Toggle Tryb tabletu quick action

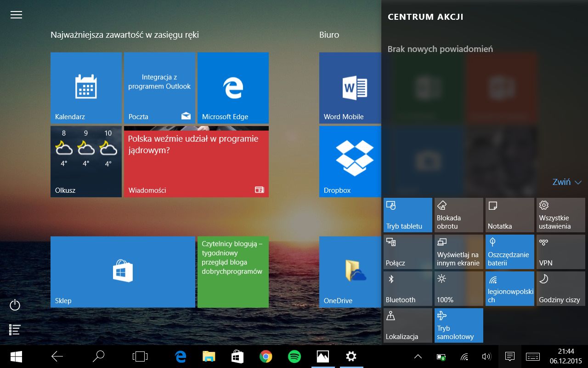(x=408, y=215)
